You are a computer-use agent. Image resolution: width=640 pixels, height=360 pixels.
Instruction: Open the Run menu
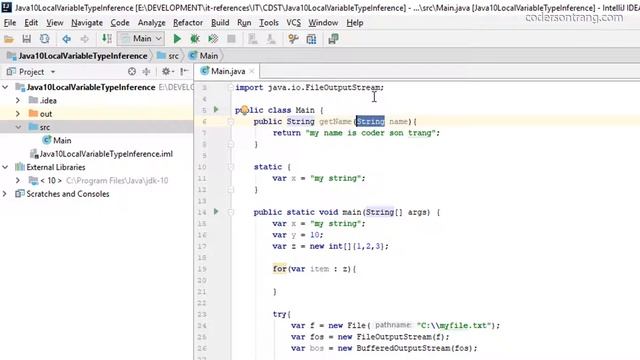pos(244,23)
